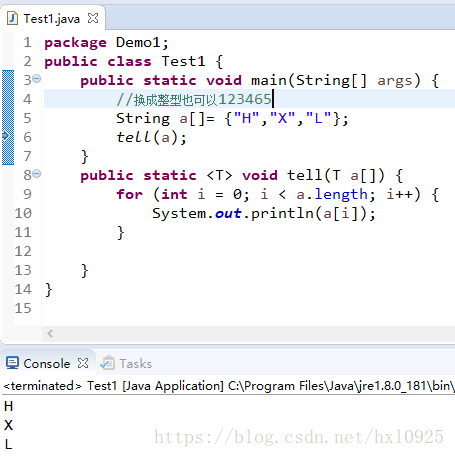The width and height of the screenshot is (455, 457).
Task: Click the console output line 'L'
Action: [8, 444]
